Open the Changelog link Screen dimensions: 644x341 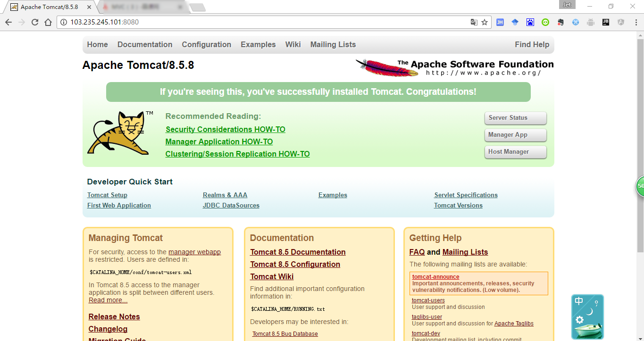[108, 329]
